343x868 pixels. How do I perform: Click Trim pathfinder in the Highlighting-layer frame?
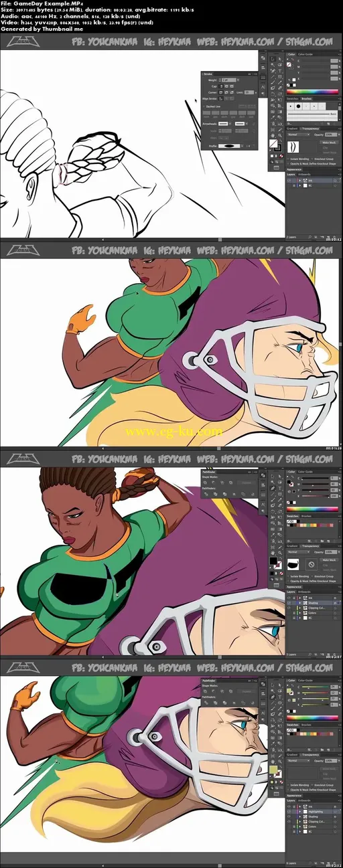[x=216, y=703]
